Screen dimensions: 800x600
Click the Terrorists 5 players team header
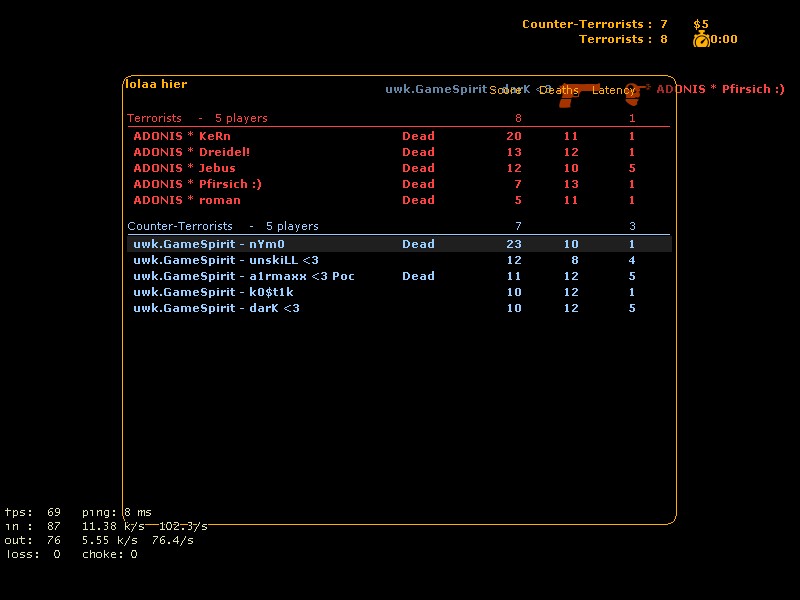(x=197, y=118)
